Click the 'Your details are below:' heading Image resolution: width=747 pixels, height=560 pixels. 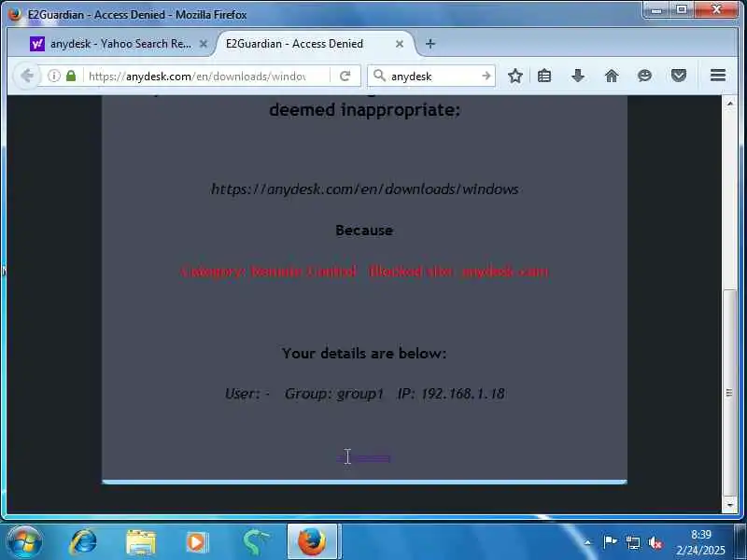(364, 354)
